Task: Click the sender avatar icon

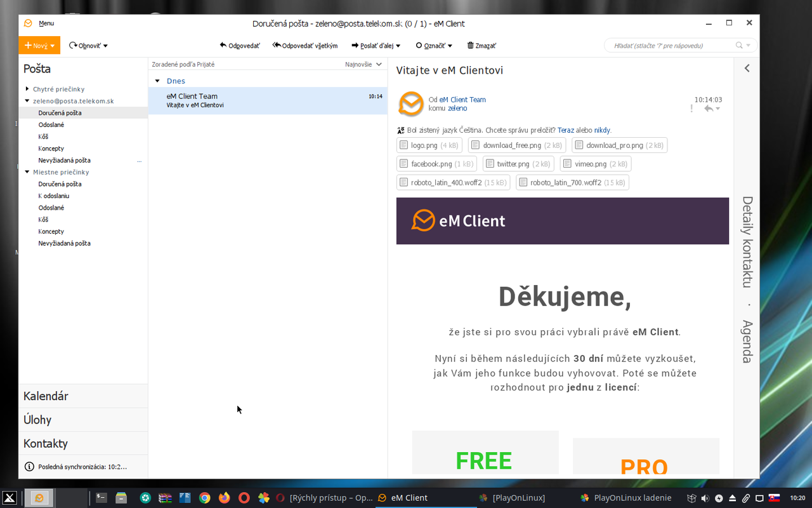Action: tap(410, 104)
